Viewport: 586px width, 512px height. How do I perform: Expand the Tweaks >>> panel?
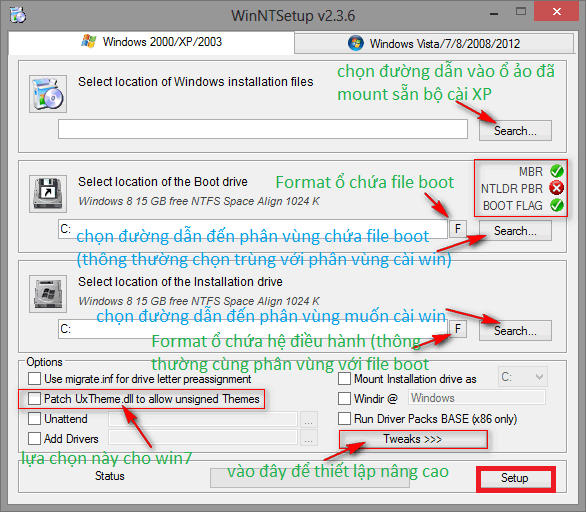click(413, 439)
